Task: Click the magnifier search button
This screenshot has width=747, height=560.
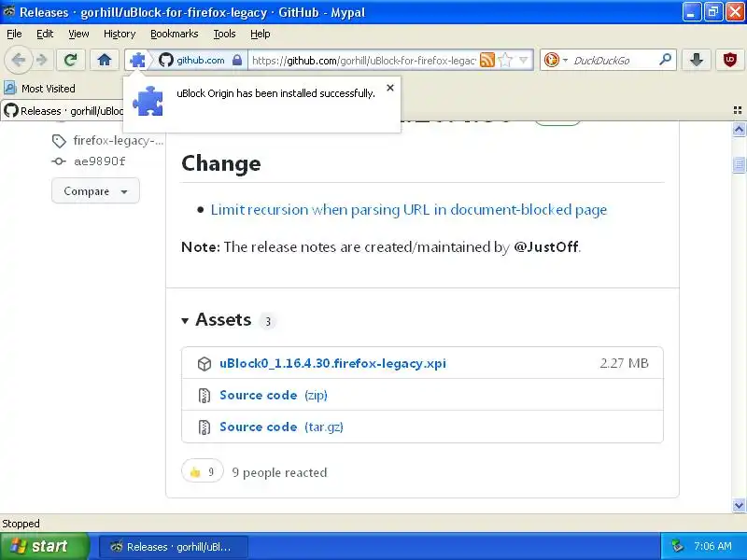Action: coord(665,60)
